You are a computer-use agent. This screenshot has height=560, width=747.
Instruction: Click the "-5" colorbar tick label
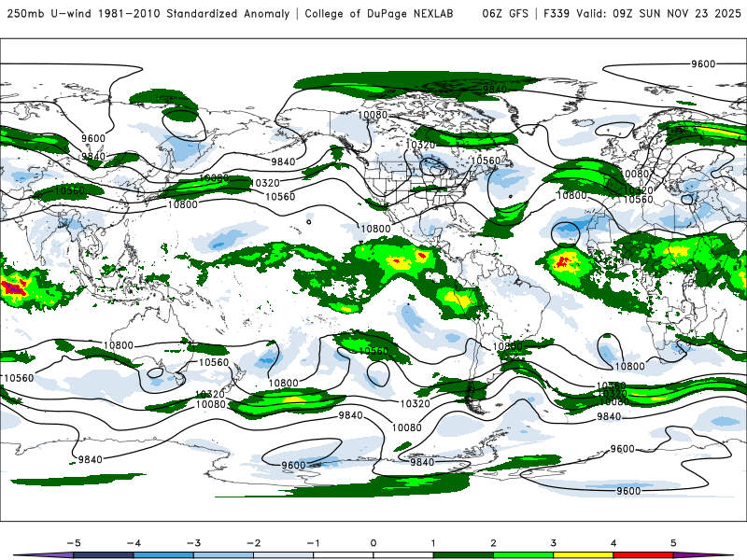coord(74,543)
